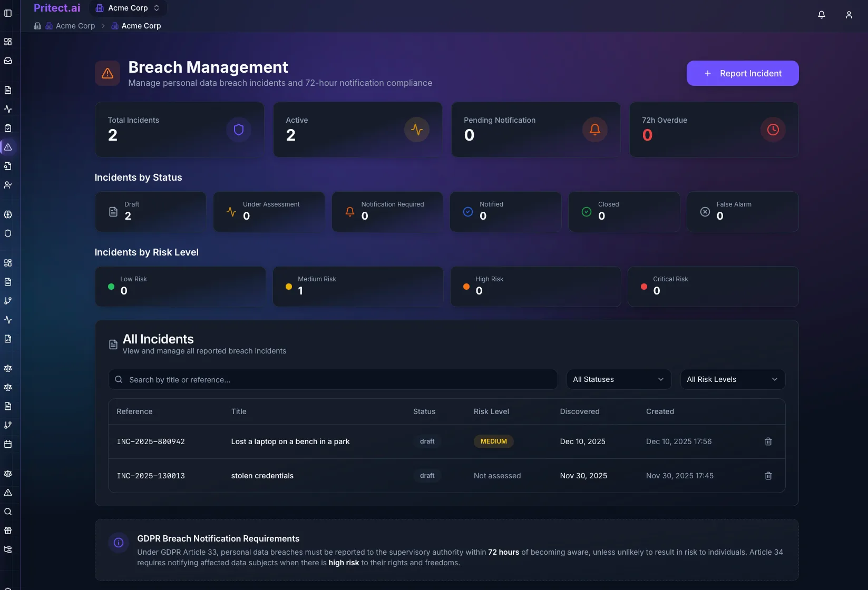Open the shield icon in left sidebar

pos(8,233)
